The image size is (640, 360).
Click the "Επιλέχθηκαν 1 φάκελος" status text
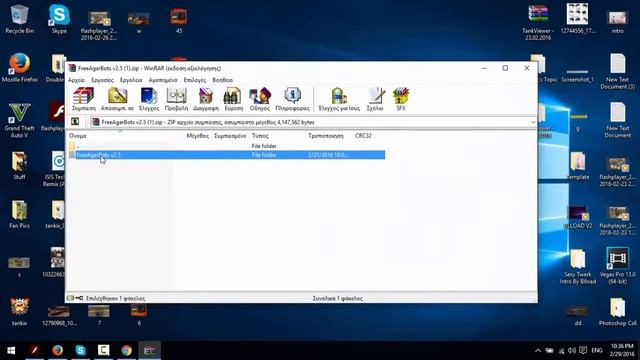coord(116,298)
